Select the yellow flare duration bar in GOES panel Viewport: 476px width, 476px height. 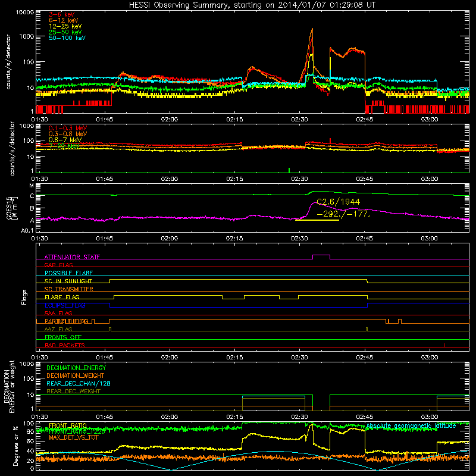click(317, 220)
